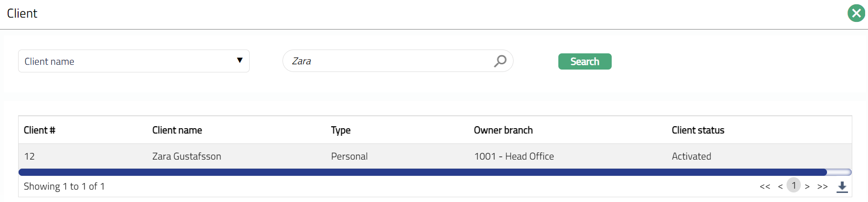Click the magnifying glass icon in search box

coord(500,61)
